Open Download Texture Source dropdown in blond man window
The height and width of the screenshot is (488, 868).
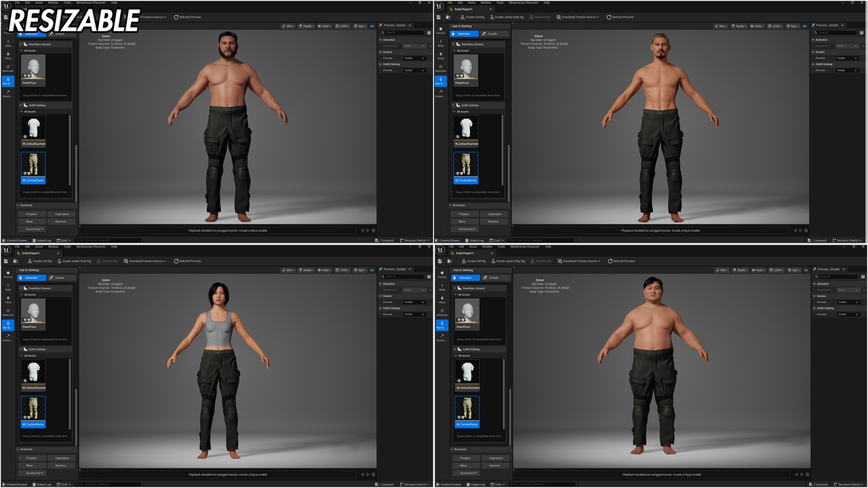pyautogui.click(x=578, y=17)
